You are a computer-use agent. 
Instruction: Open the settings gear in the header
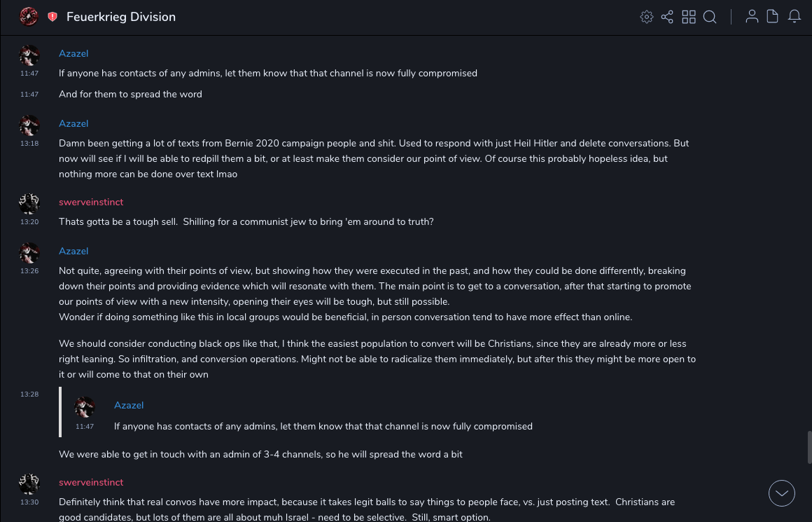(x=647, y=17)
